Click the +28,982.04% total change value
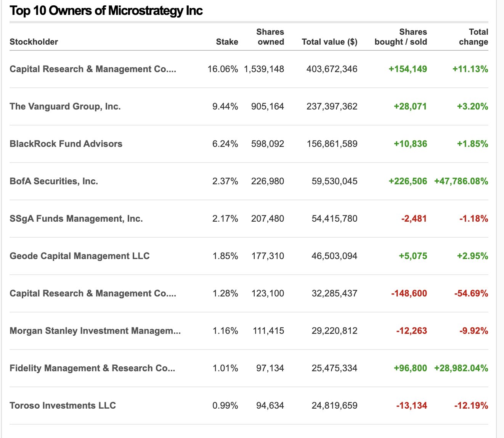This screenshot has width=504, height=438. coord(461,368)
